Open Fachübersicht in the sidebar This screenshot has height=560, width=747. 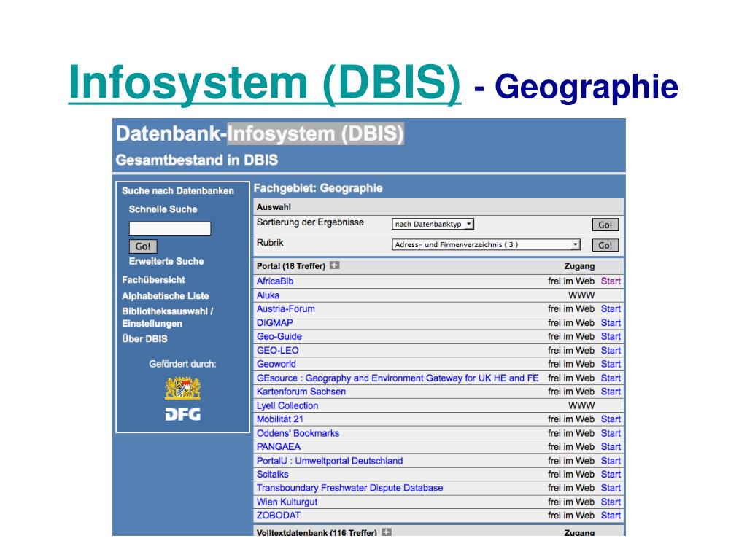click(x=153, y=279)
